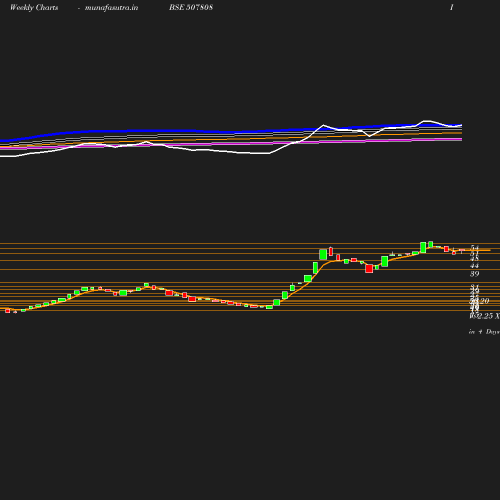
Task: Click the "44" price level label
Action: pos(474,266)
